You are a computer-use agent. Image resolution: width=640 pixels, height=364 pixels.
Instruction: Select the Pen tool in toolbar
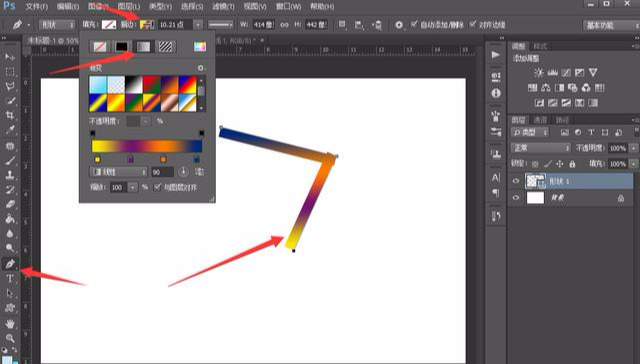[10, 264]
